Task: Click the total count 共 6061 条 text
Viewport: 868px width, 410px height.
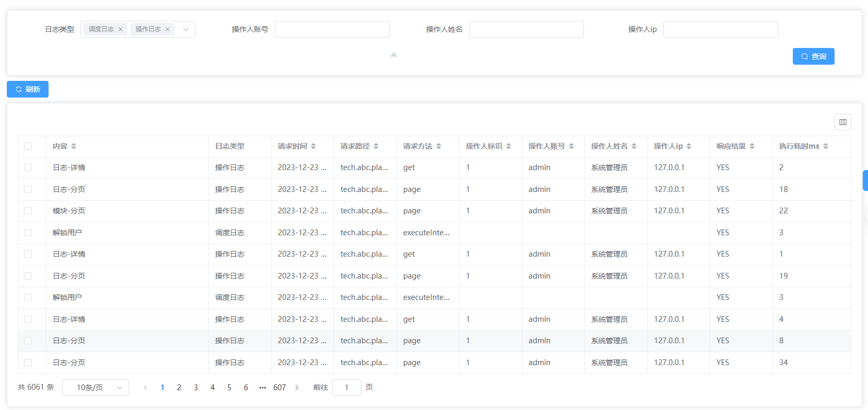Action: click(36, 387)
